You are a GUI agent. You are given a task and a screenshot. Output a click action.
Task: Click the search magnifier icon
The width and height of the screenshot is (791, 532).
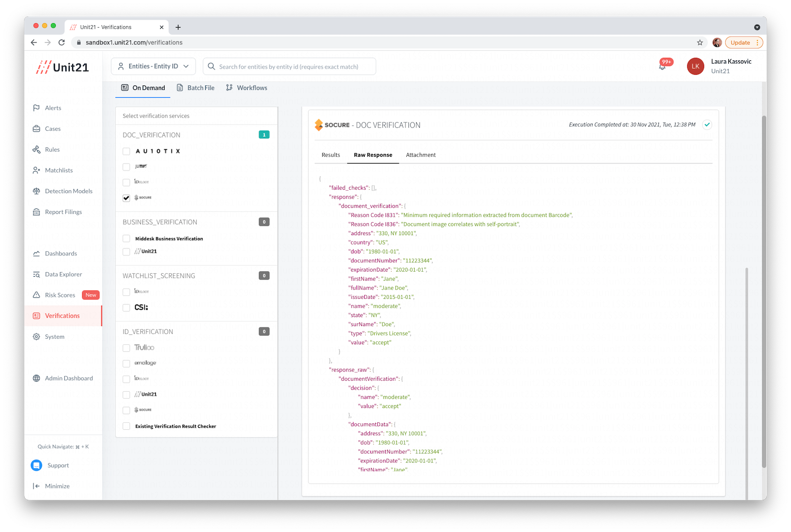pyautogui.click(x=211, y=66)
